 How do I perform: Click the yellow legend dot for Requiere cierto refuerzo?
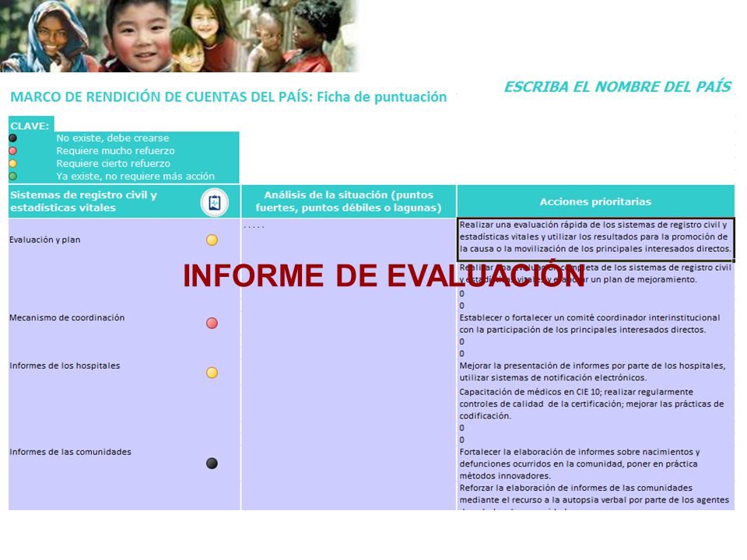coord(13,163)
